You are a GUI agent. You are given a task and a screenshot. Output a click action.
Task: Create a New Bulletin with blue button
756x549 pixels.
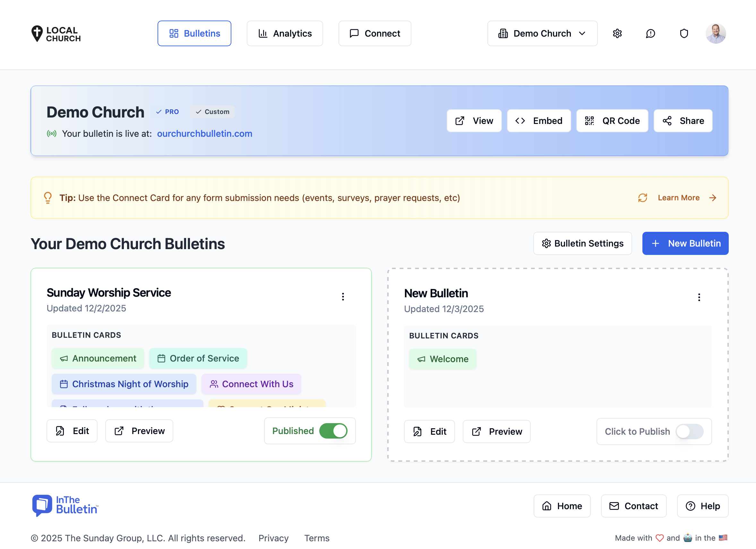[685, 243]
